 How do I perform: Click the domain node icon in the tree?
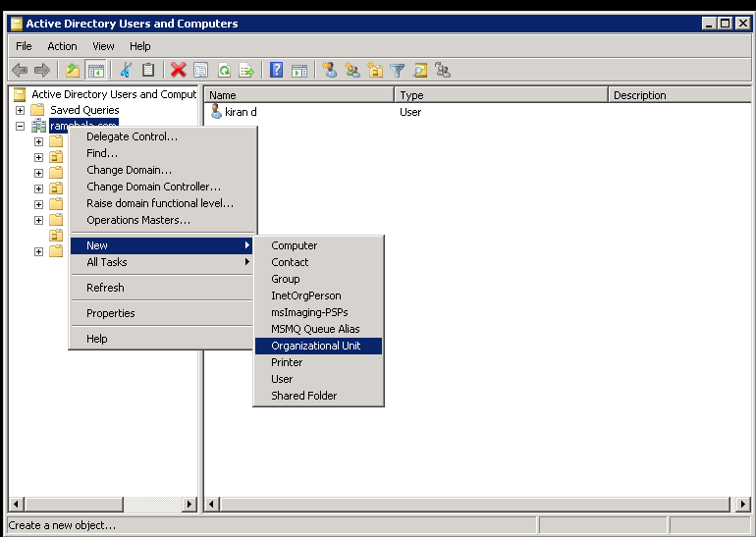coord(38,126)
